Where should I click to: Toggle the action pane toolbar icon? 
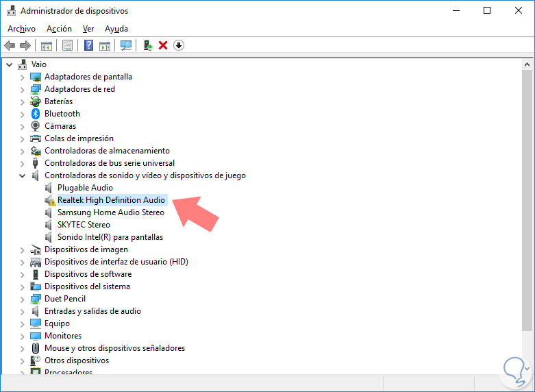click(105, 45)
